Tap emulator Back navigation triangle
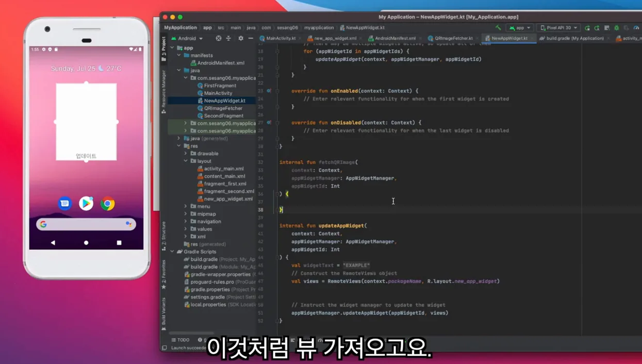Image resolution: width=642 pixels, height=364 pixels. (x=53, y=242)
